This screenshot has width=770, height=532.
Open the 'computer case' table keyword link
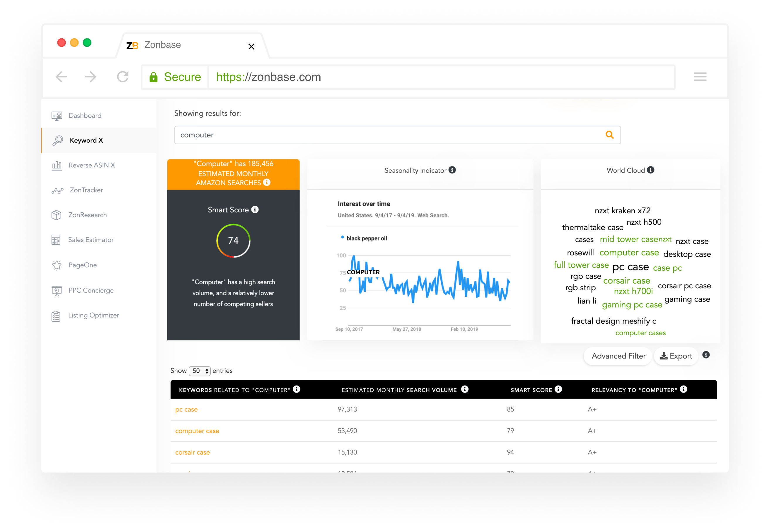197,431
